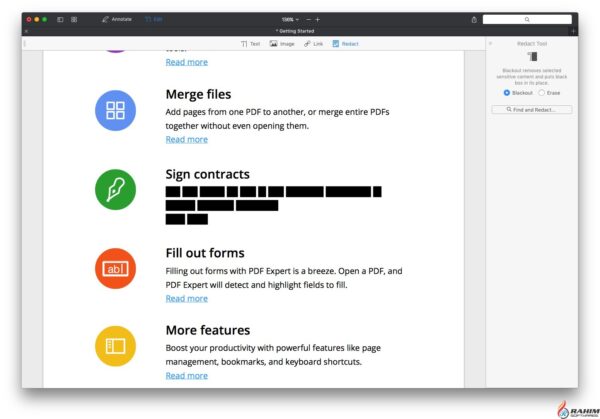This screenshot has width=600, height=419.
Task: Select the Image editing tool
Action: pos(282,44)
